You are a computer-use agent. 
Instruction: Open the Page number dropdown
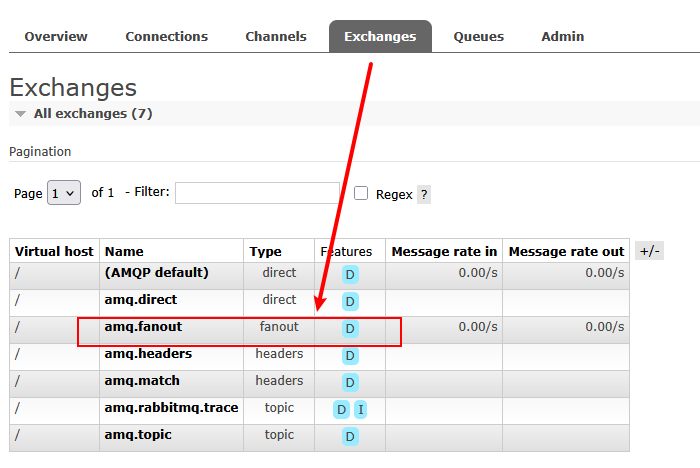pos(64,193)
